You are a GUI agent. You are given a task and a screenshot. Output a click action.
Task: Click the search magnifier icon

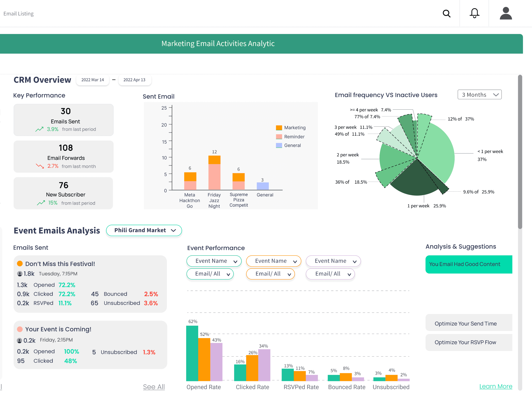(446, 14)
